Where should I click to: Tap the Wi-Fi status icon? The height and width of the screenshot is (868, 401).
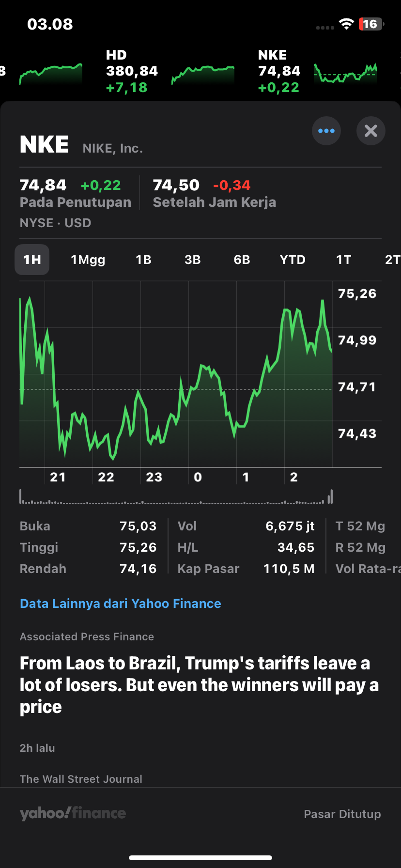(346, 24)
